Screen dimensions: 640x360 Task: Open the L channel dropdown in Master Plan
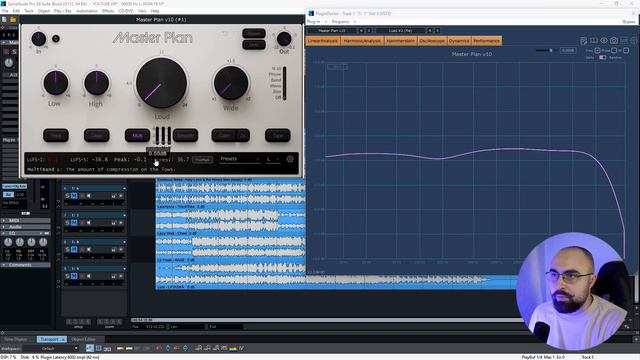point(273,159)
